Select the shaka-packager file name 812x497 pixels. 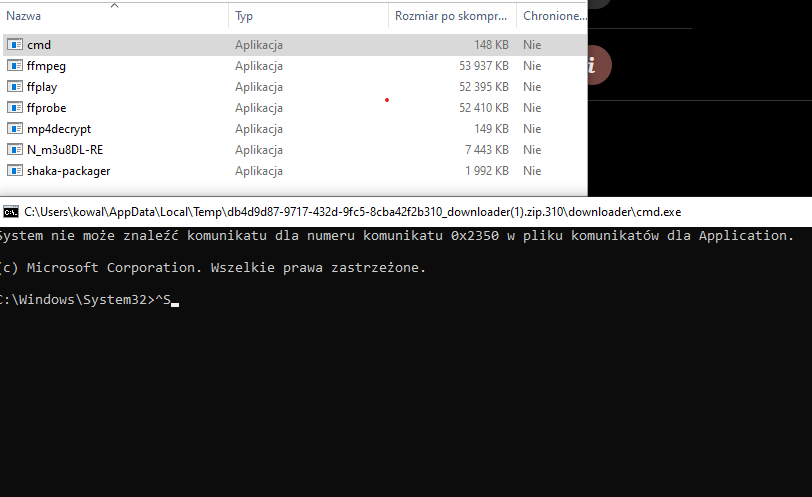tap(68, 171)
